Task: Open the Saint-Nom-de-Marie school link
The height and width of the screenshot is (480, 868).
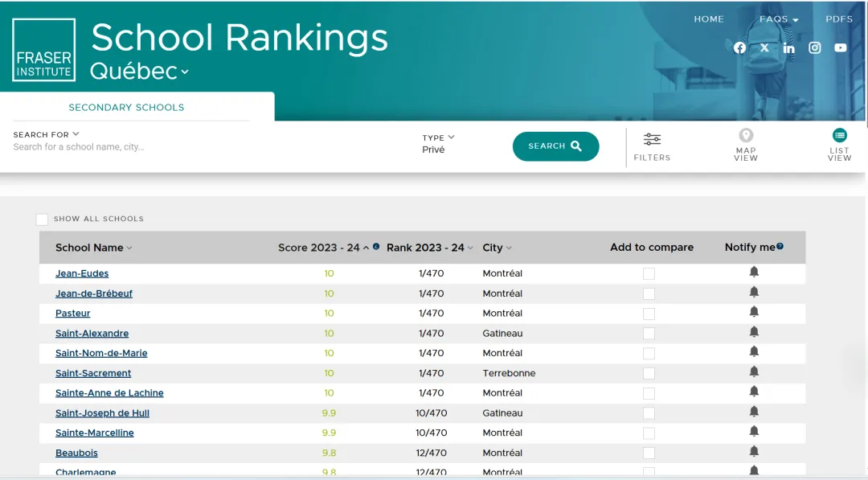Action: (101, 353)
